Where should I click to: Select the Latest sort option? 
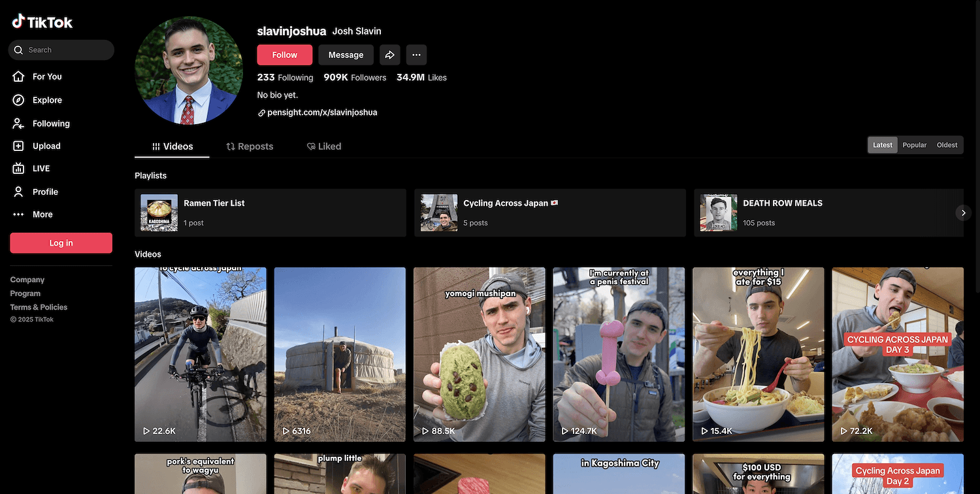click(882, 145)
